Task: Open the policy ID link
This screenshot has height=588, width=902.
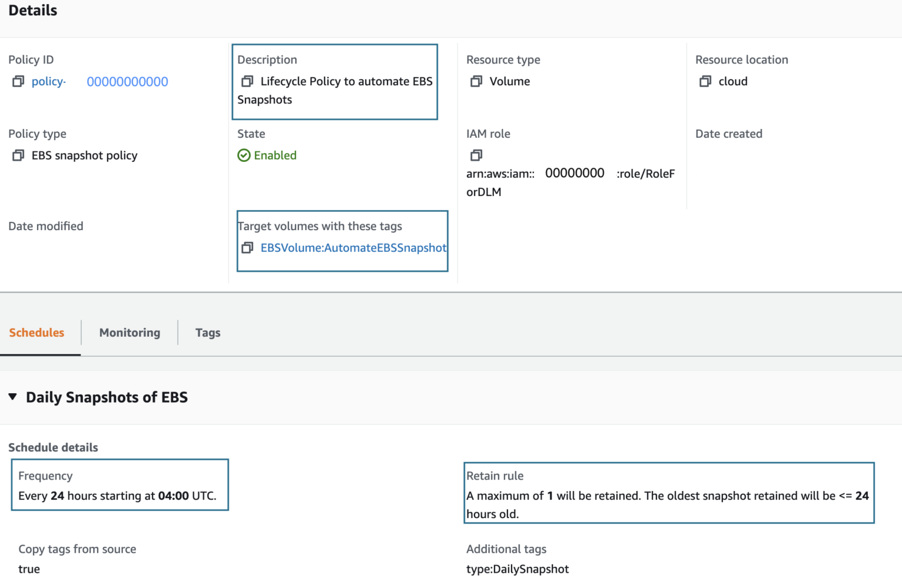Action: click(49, 81)
